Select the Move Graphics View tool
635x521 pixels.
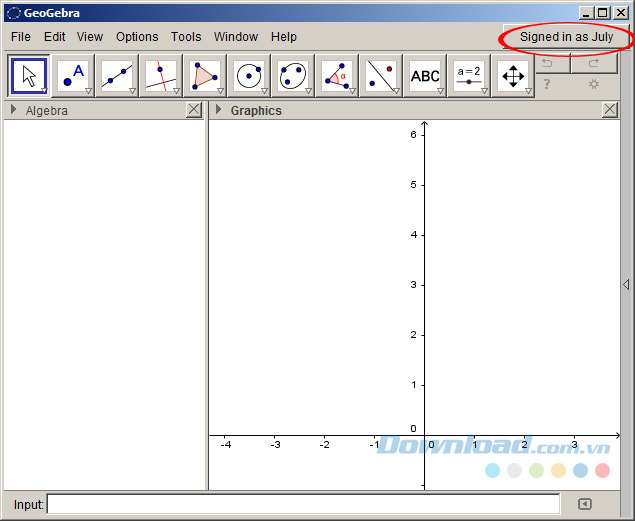tap(513, 76)
